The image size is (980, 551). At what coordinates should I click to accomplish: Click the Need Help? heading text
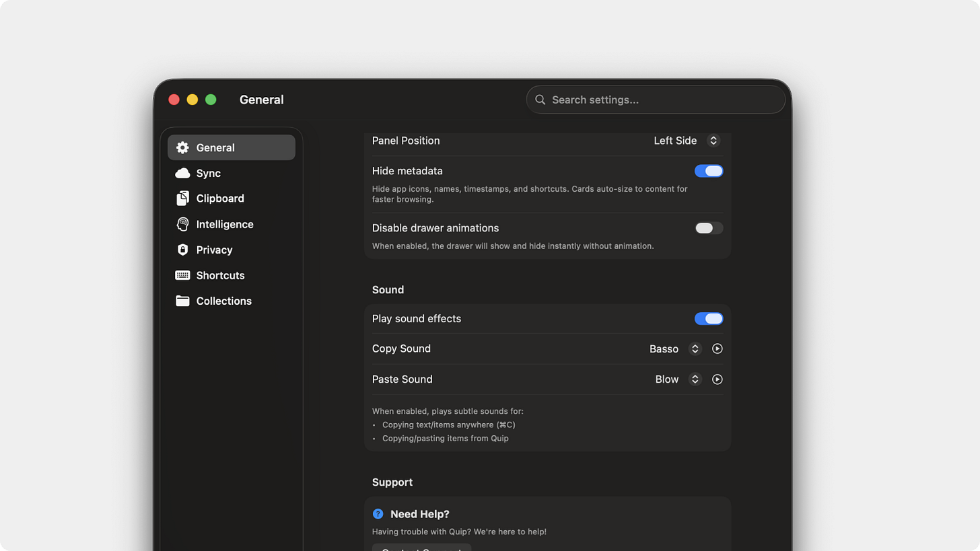pyautogui.click(x=420, y=514)
